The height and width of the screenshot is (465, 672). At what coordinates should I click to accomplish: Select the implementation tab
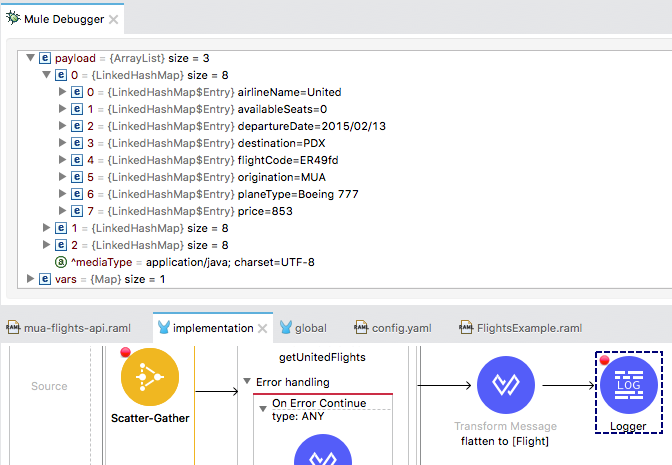click(x=213, y=328)
